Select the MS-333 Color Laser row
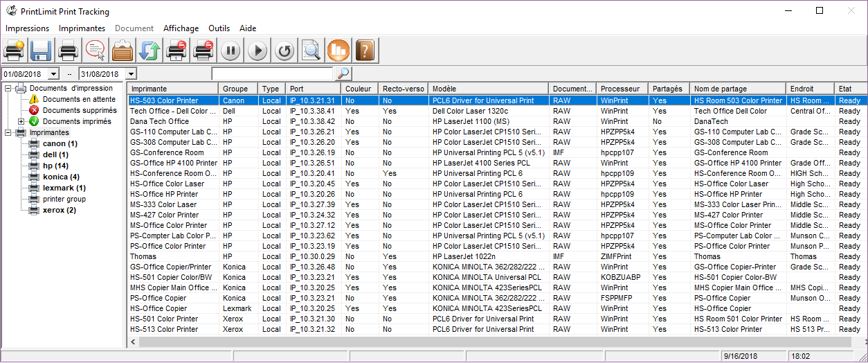 tap(496, 204)
